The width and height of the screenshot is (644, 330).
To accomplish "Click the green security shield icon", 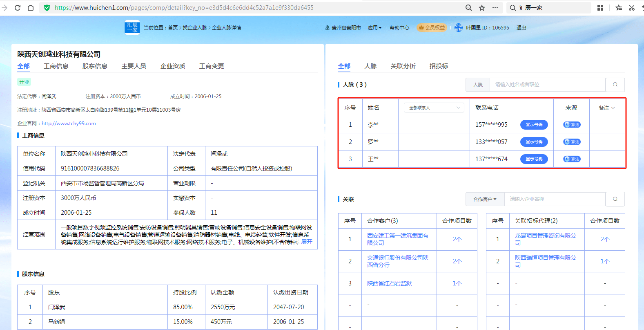I will (x=47, y=8).
